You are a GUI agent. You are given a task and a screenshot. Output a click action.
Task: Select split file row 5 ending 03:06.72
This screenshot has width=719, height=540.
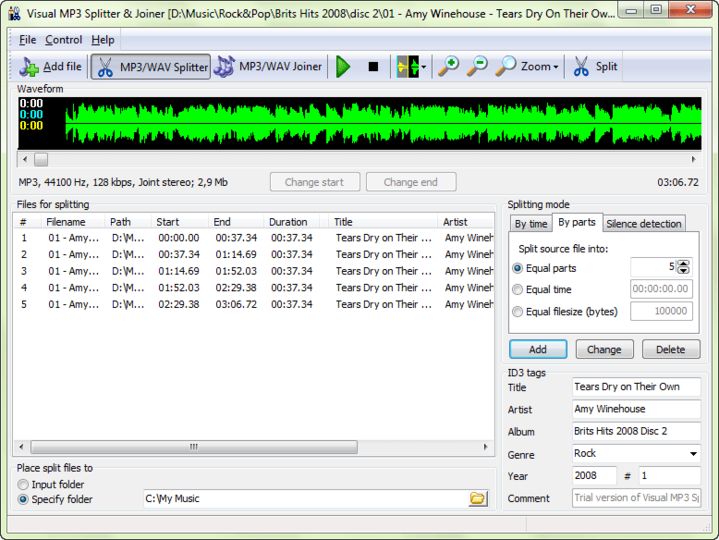tap(254, 304)
